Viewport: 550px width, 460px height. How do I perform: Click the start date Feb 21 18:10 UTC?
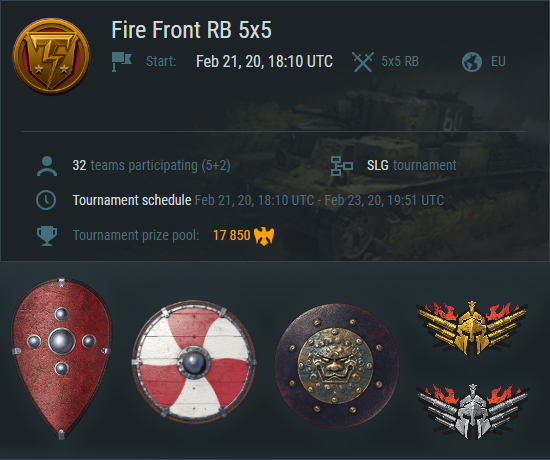point(264,61)
